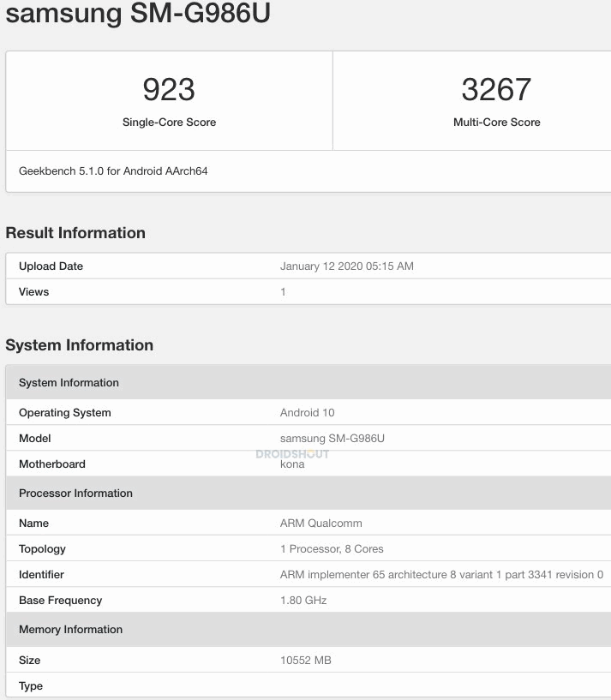This screenshot has width=611, height=700.
Task: Click the Identifier row label
Action: [41, 575]
